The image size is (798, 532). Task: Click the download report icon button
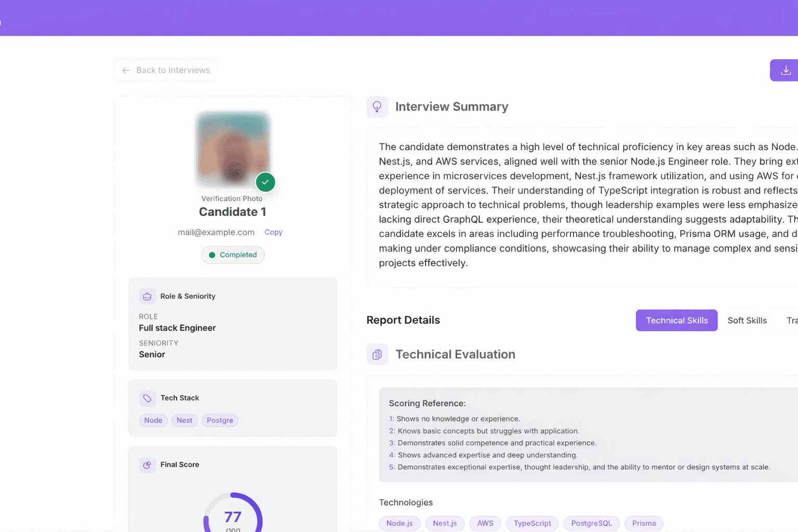(785, 70)
